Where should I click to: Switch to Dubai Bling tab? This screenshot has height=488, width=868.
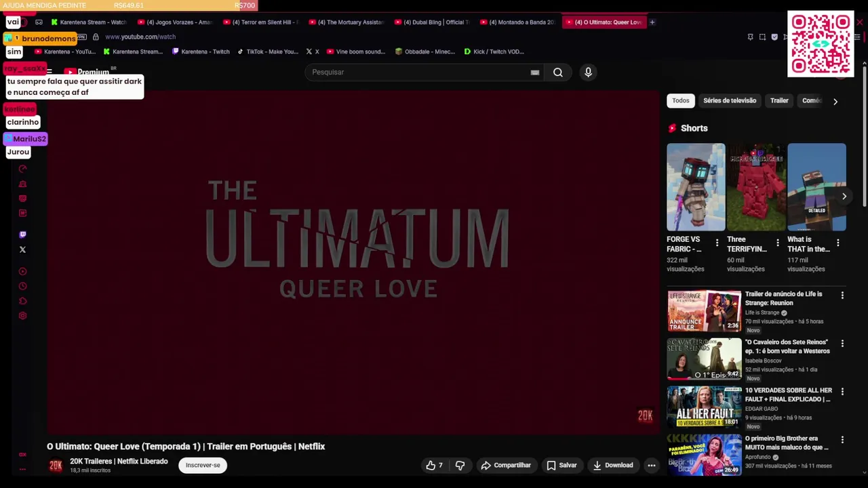tap(433, 22)
